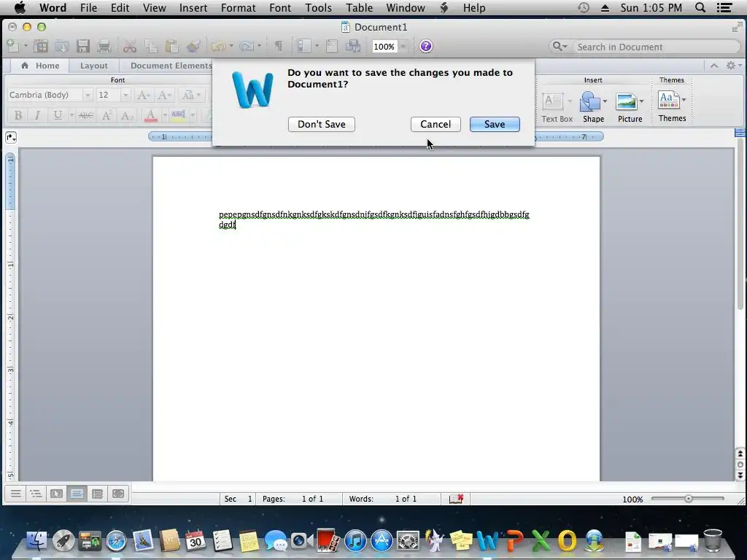
Task: Click the Cancel button in dialog
Action: (436, 124)
